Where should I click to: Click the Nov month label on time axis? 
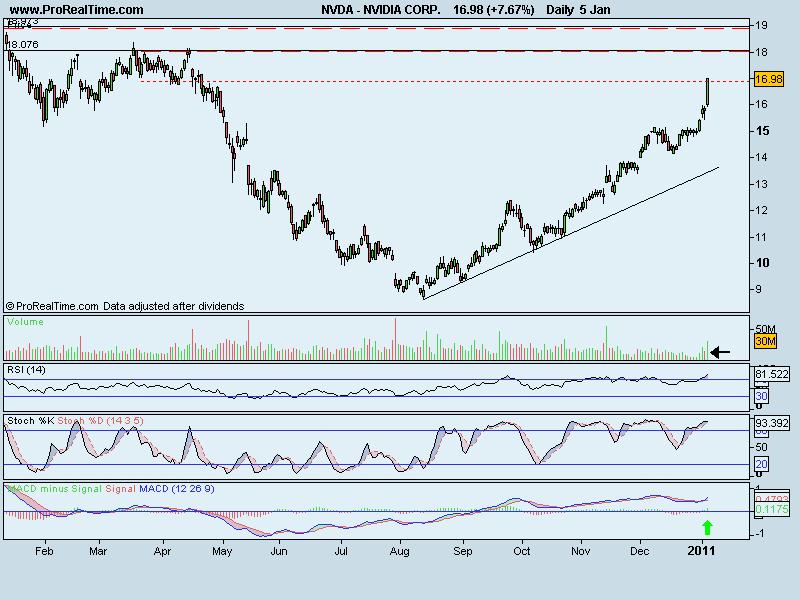pos(581,551)
